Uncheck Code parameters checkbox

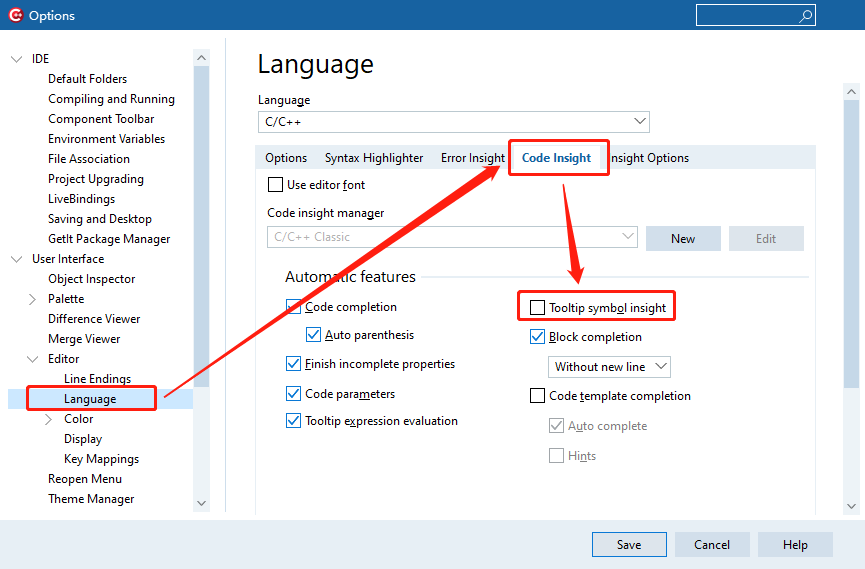[x=293, y=393]
